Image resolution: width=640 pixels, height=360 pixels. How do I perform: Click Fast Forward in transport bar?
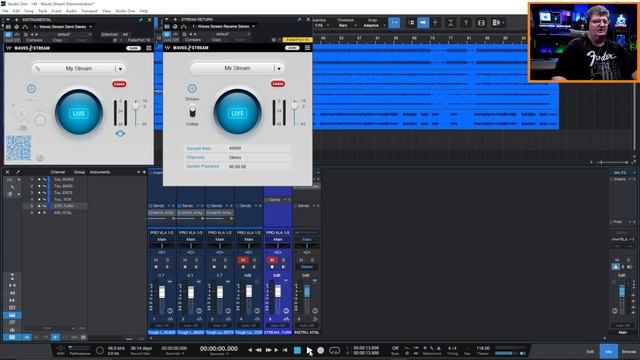[268, 350]
